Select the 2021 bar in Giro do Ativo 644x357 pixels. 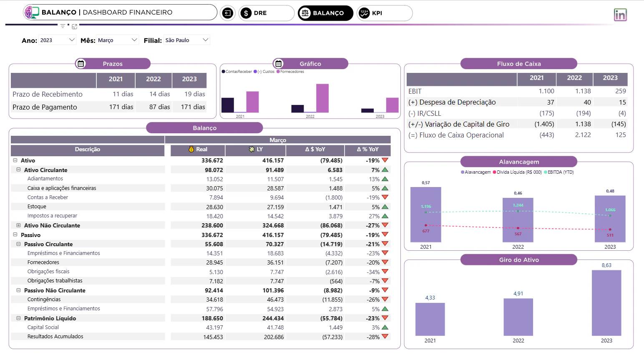coord(430,319)
